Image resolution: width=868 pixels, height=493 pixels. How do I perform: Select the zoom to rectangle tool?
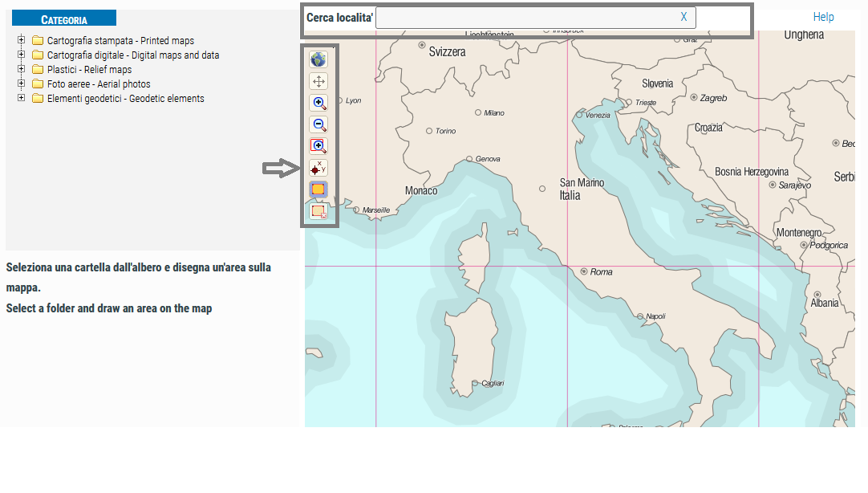[318, 146]
